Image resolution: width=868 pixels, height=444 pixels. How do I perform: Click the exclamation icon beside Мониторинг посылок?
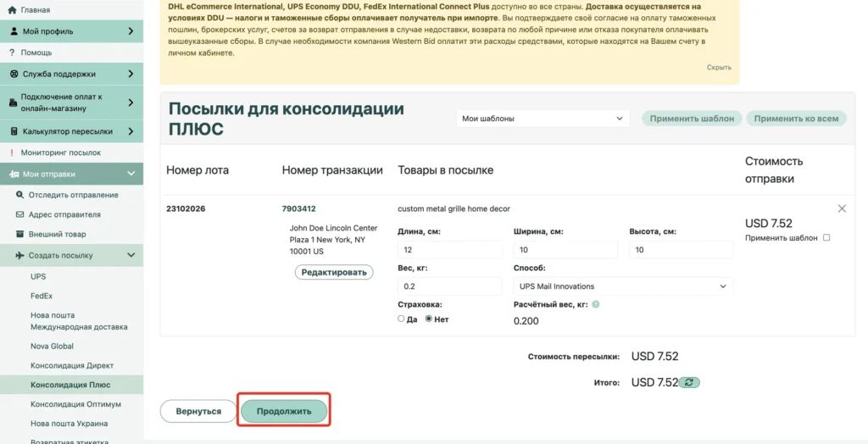coord(12,153)
